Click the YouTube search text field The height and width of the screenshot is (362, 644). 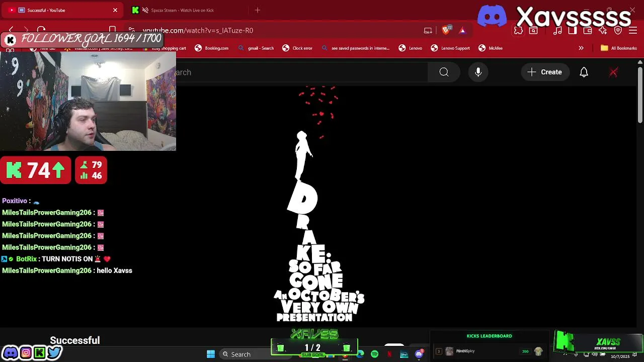tap(302, 72)
